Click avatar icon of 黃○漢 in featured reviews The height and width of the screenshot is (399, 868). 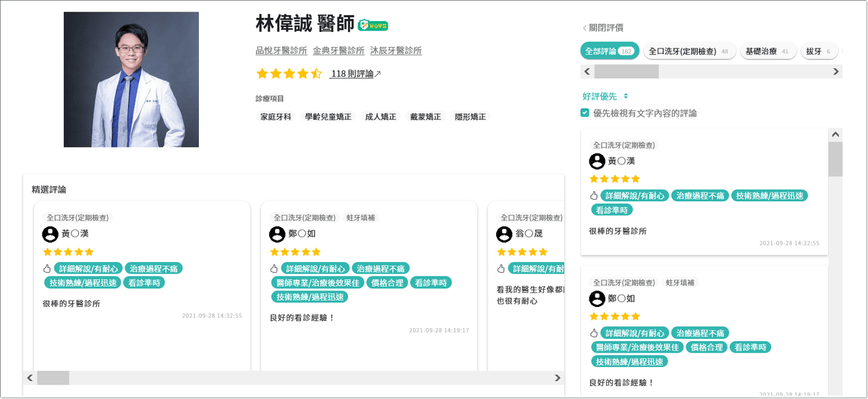click(x=50, y=234)
